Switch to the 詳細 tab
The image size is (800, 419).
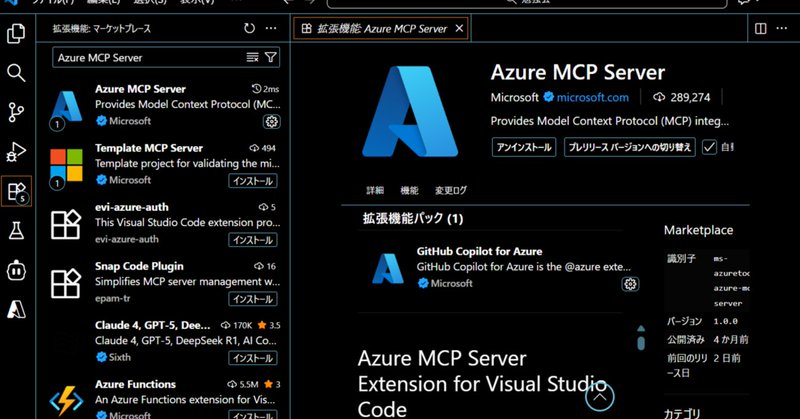[374, 190]
